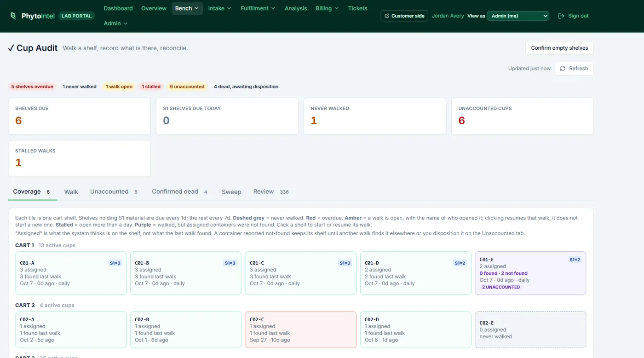Expand the Fulfillment menu
This screenshot has height=358, width=644.
pyautogui.click(x=258, y=8)
